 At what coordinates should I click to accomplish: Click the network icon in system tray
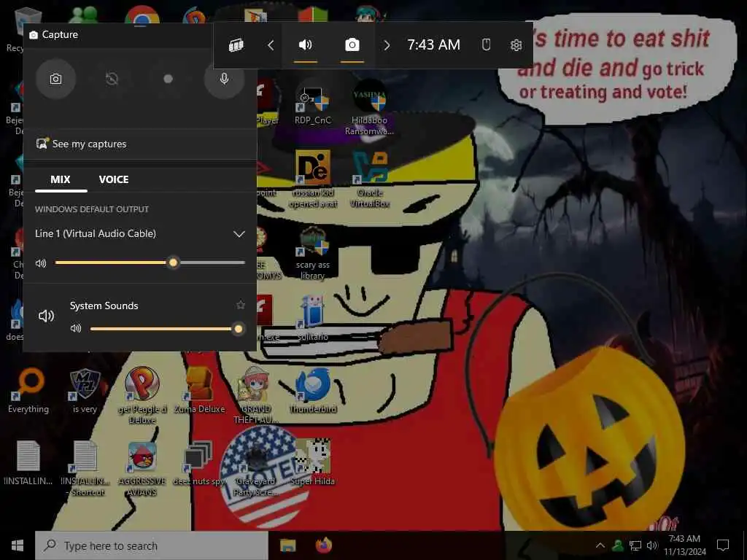(x=635, y=545)
